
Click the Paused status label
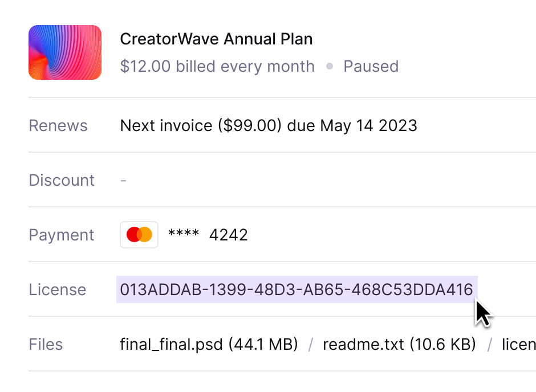click(371, 66)
